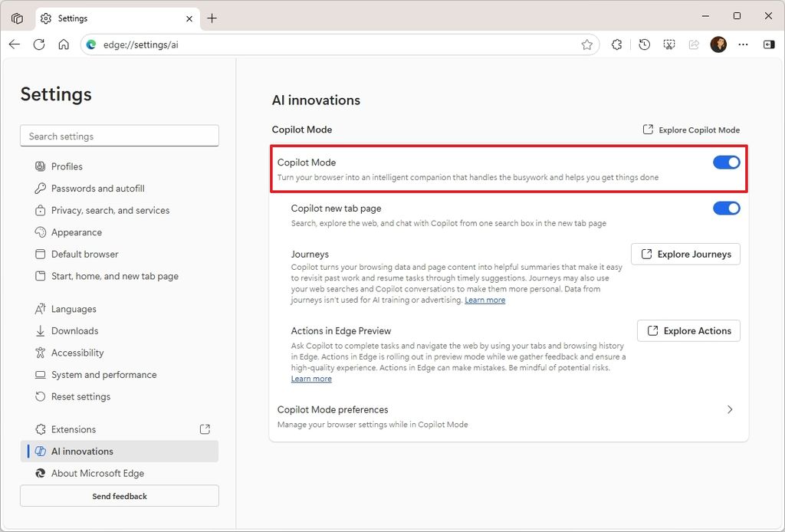
Task: Click the Settings tab title
Action: point(73,18)
